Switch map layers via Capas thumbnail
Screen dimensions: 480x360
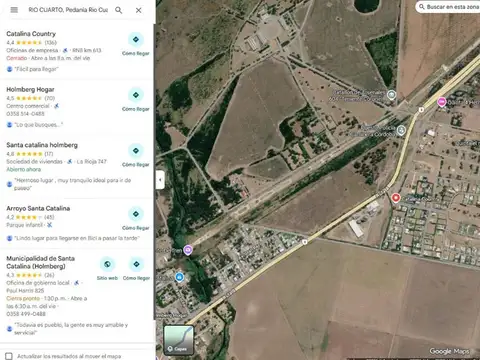[179, 340]
